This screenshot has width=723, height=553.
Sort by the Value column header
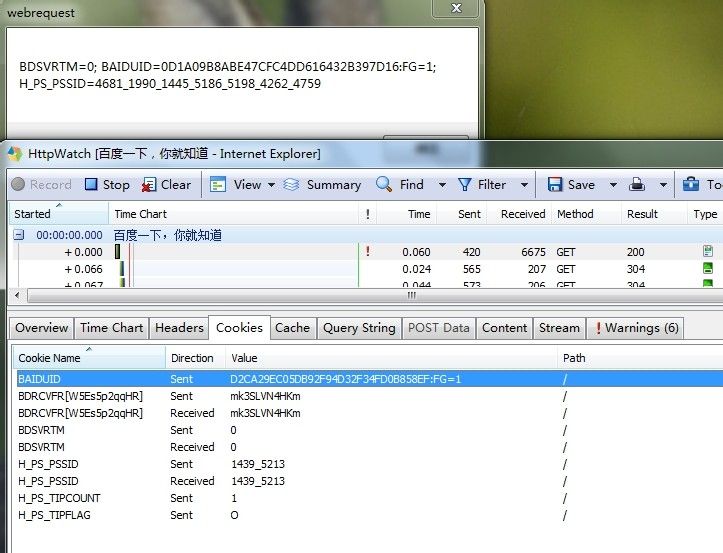pyautogui.click(x=391, y=357)
